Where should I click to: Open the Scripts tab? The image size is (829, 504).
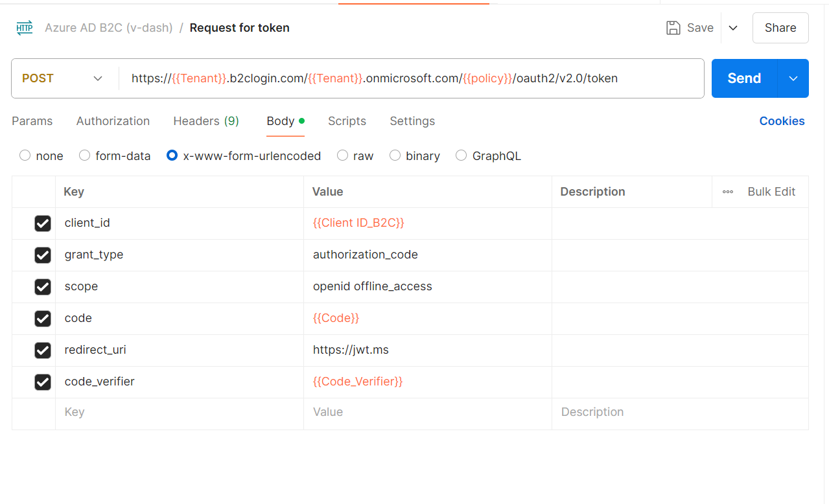click(x=347, y=121)
